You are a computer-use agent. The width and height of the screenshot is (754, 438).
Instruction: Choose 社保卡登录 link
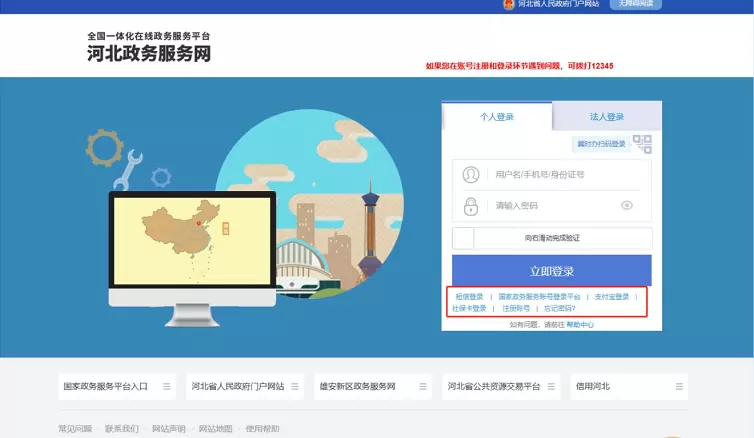point(469,308)
